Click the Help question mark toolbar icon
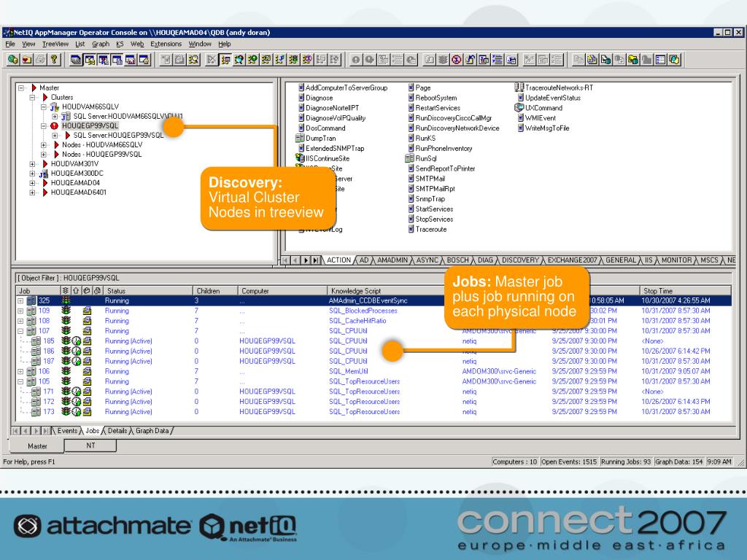This screenshot has height=560, width=747. 54,60
